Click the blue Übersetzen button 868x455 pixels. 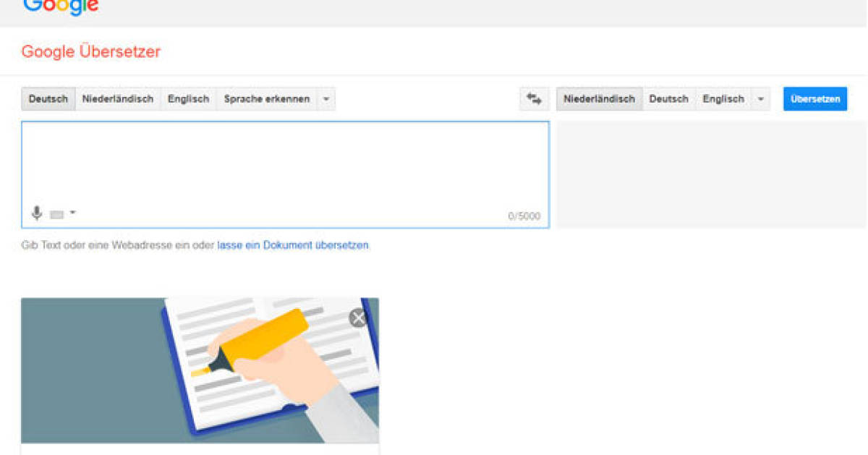815,99
